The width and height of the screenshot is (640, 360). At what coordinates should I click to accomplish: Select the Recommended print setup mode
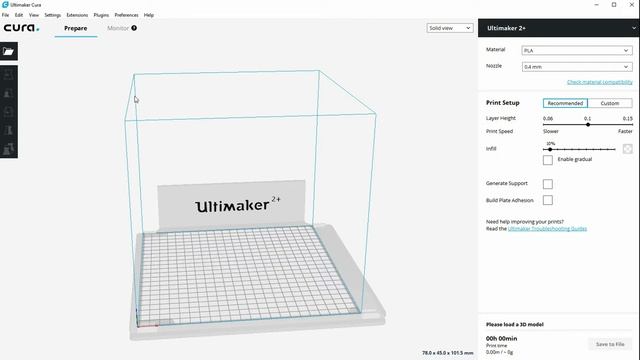pyautogui.click(x=565, y=103)
